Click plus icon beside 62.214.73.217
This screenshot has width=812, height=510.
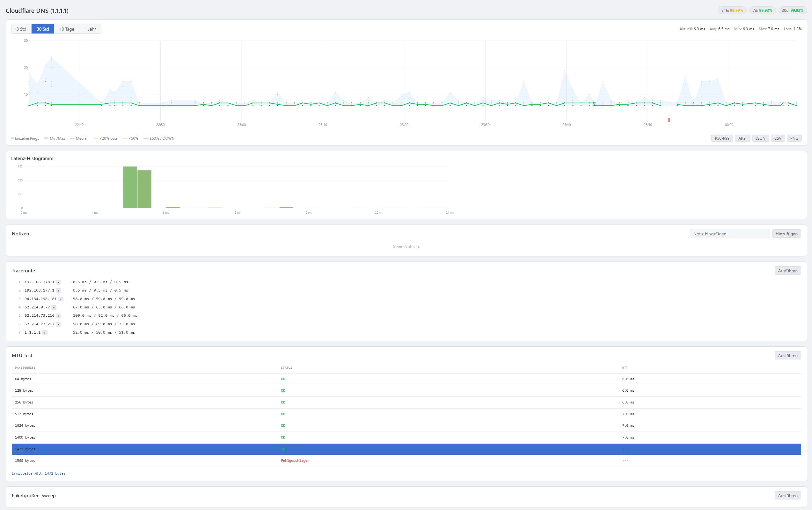[58, 324]
